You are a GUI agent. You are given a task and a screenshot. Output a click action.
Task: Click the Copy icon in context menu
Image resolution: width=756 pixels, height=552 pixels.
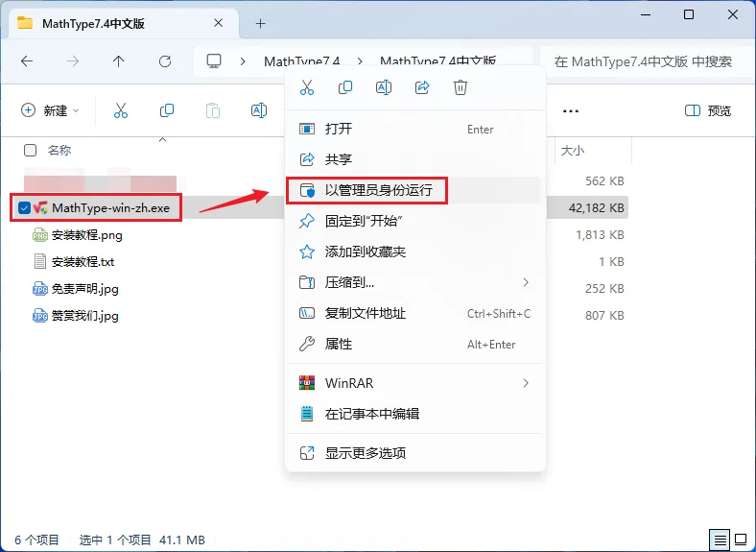(x=345, y=87)
